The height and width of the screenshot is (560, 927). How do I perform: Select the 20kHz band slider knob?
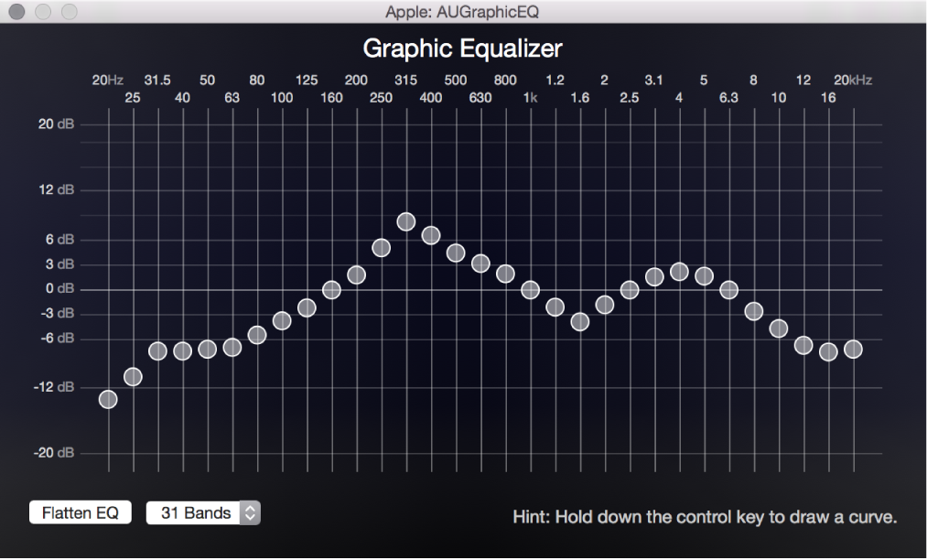(x=853, y=349)
